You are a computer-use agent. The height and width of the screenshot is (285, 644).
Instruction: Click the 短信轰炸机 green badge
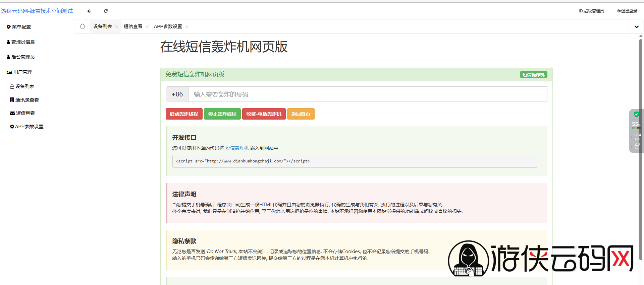(x=534, y=75)
